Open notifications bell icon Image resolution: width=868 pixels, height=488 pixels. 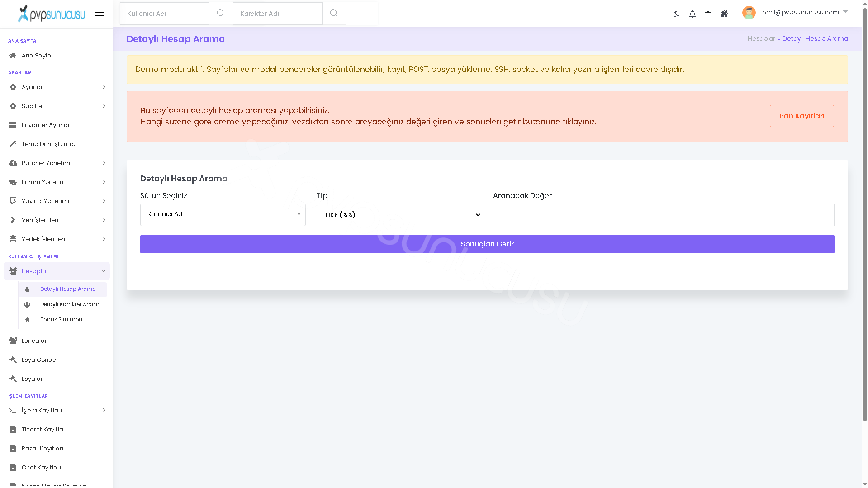[x=692, y=14]
